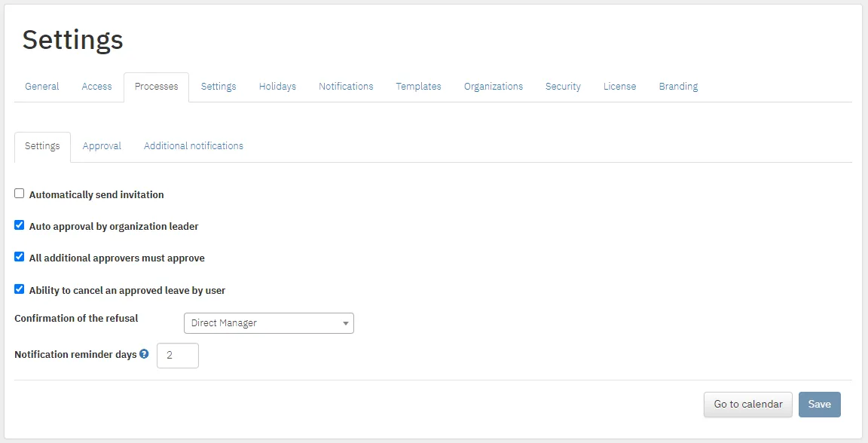Open the Additional notifications sub-tab
Screen dimensions: 868x443
[x=194, y=146]
